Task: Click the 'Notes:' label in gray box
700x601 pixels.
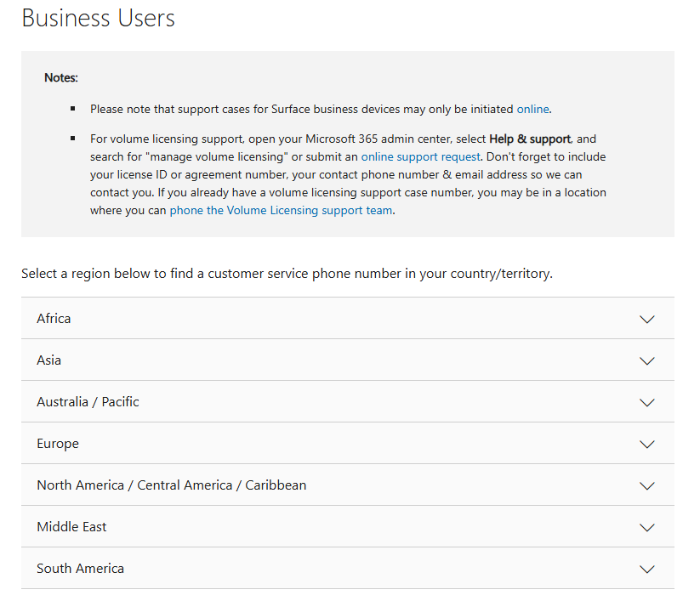Action: click(x=61, y=77)
